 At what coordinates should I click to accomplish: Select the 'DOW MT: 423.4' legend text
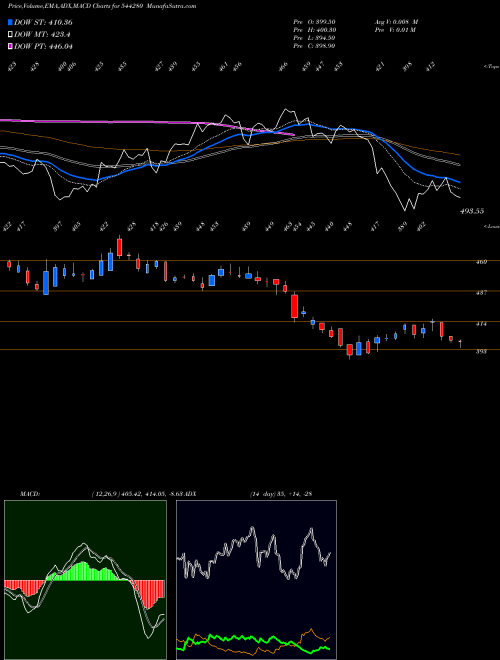pyautogui.click(x=42, y=35)
